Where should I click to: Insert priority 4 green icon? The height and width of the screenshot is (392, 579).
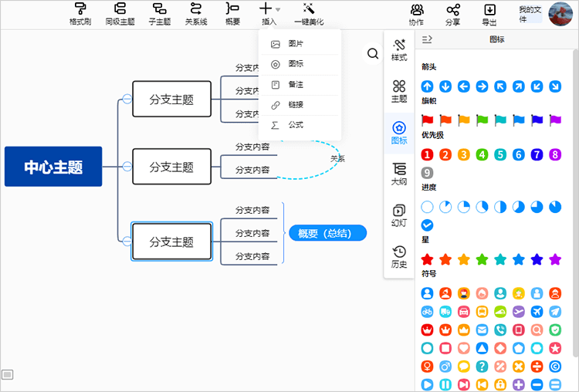click(482, 154)
